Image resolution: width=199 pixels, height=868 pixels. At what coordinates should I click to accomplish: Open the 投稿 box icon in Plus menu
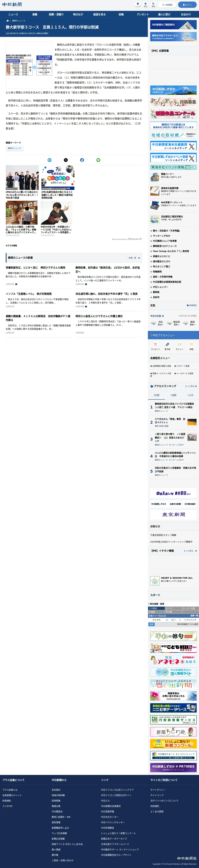(191, 344)
